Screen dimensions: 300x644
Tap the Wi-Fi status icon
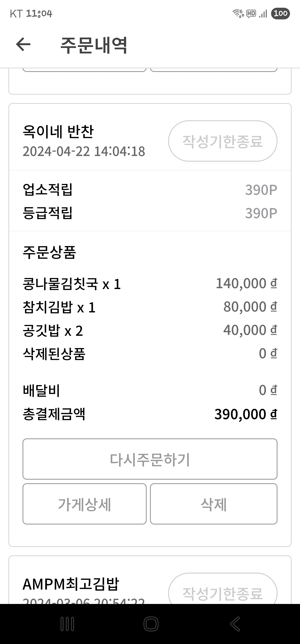click(238, 14)
